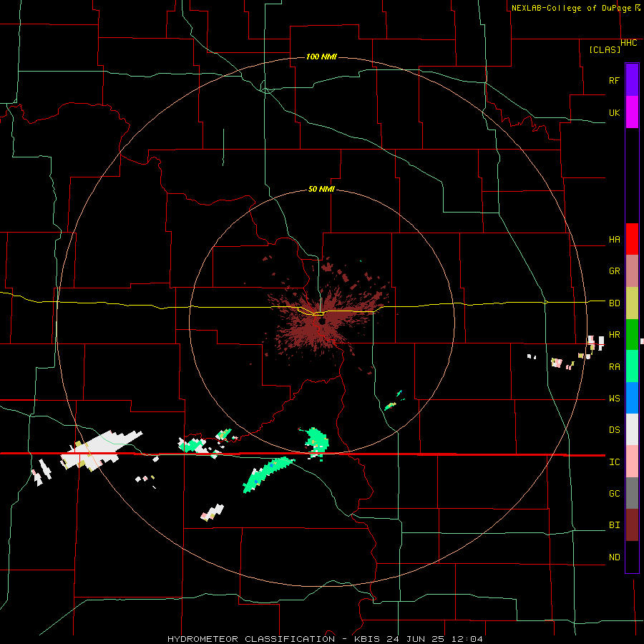The height and width of the screenshot is (644, 644).
Task: Click the HR legend label
Action: pyautogui.click(x=614, y=335)
